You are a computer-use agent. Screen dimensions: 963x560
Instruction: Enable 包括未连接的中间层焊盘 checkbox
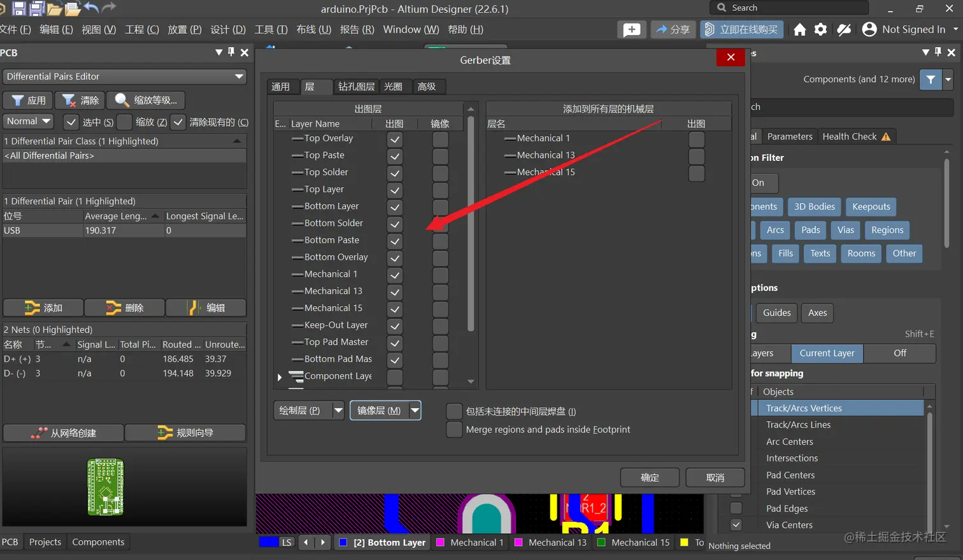[454, 411]
